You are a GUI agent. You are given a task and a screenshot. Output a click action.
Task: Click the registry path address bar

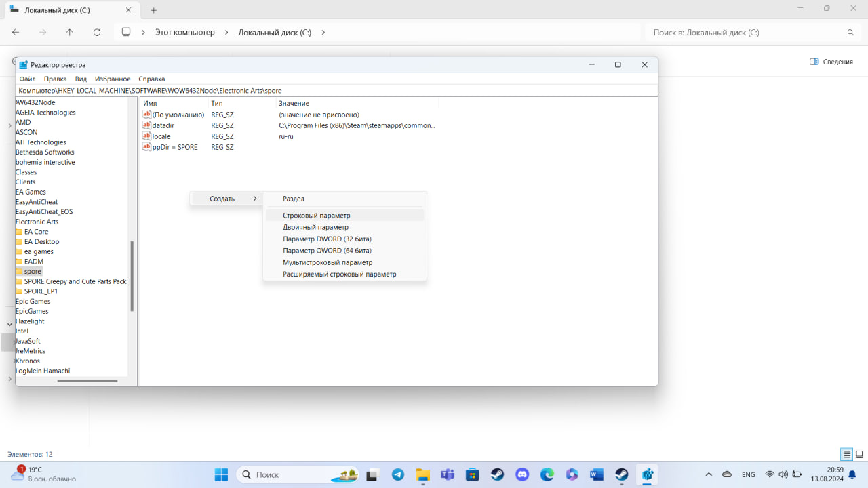(336, 90)
